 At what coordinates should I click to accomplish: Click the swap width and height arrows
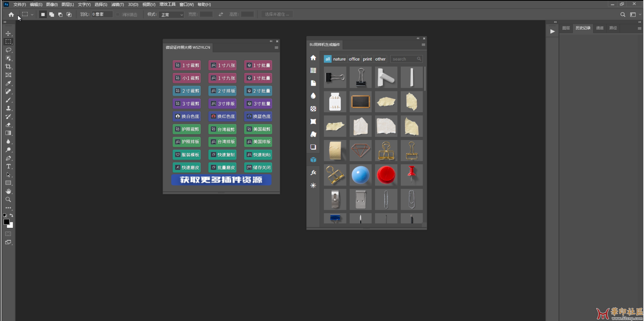(x=221, y=14)
